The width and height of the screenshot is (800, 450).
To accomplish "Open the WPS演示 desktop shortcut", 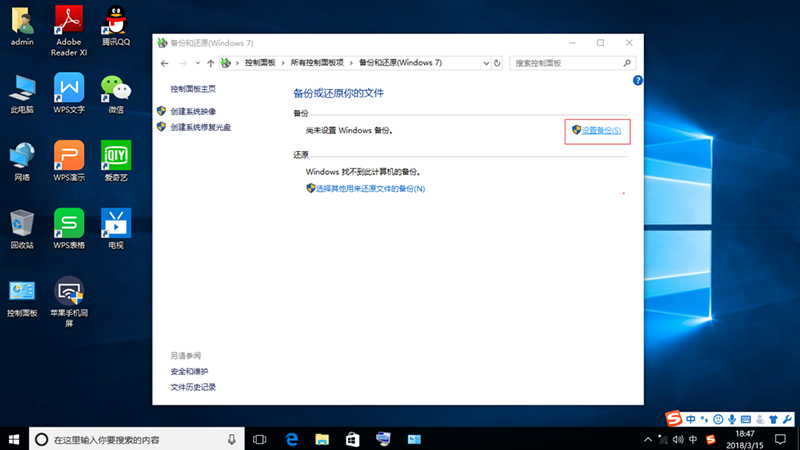I will [x=69, y=161].
